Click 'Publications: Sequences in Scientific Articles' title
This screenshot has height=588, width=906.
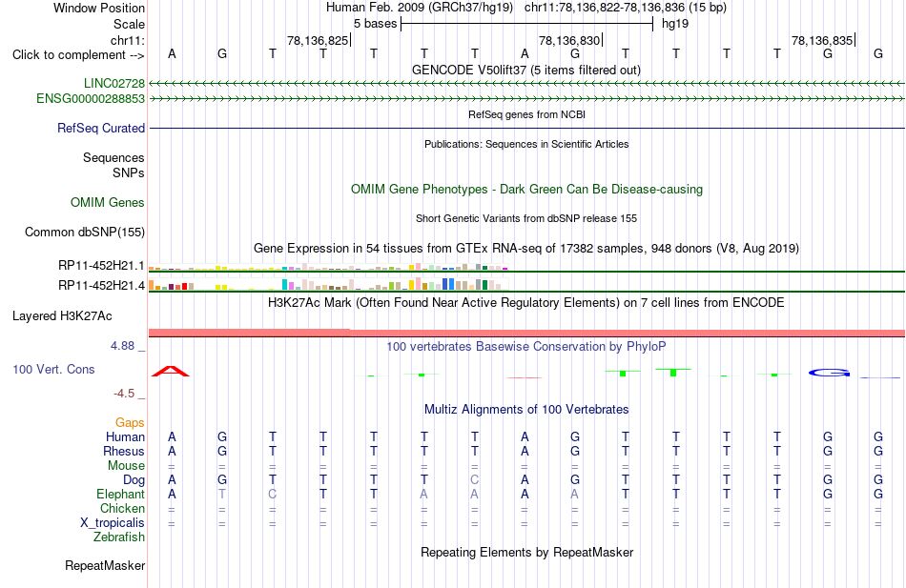coord(526,144)
